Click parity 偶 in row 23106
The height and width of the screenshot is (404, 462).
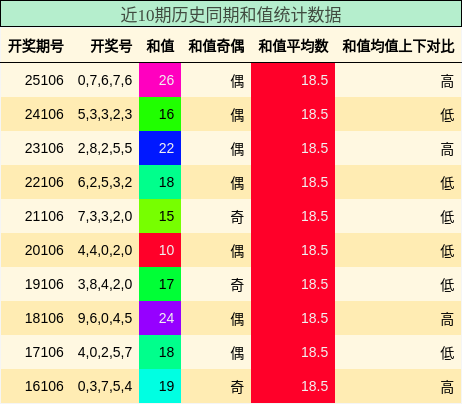coord(237,149)
